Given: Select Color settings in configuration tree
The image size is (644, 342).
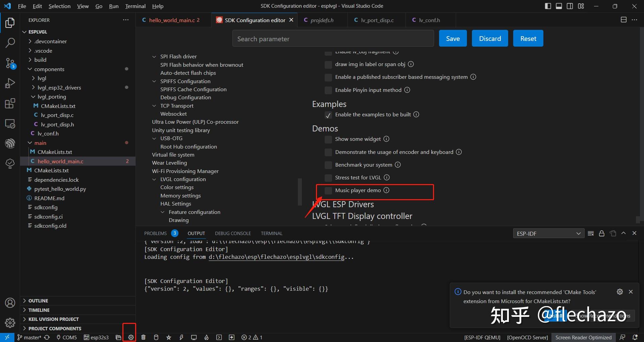Looking at the screenshot, I should (x=177, y=187).
